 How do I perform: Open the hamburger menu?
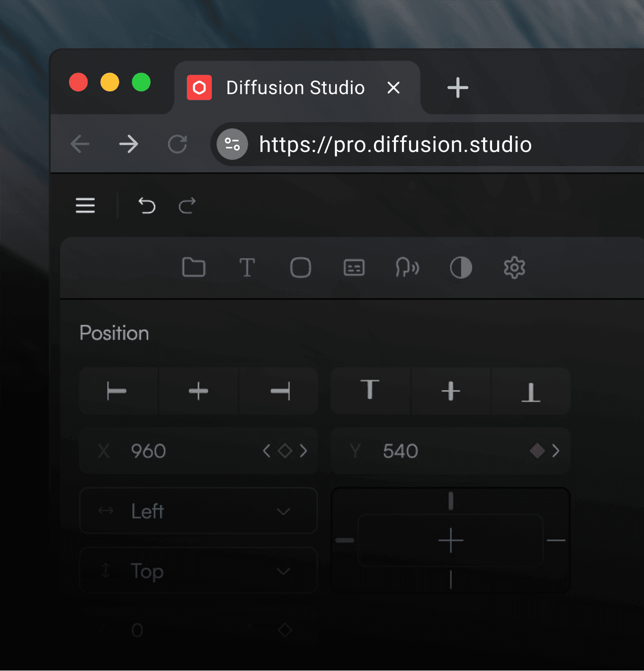coord(85,206)
